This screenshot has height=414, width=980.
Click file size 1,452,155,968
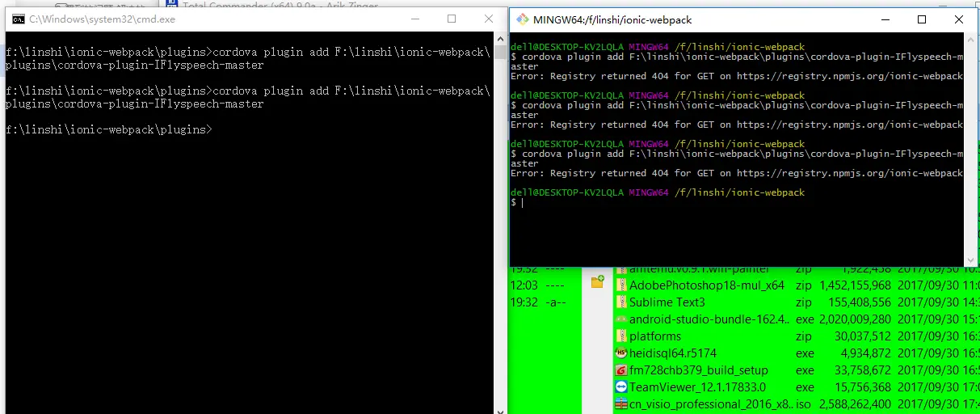pos(855,285)
